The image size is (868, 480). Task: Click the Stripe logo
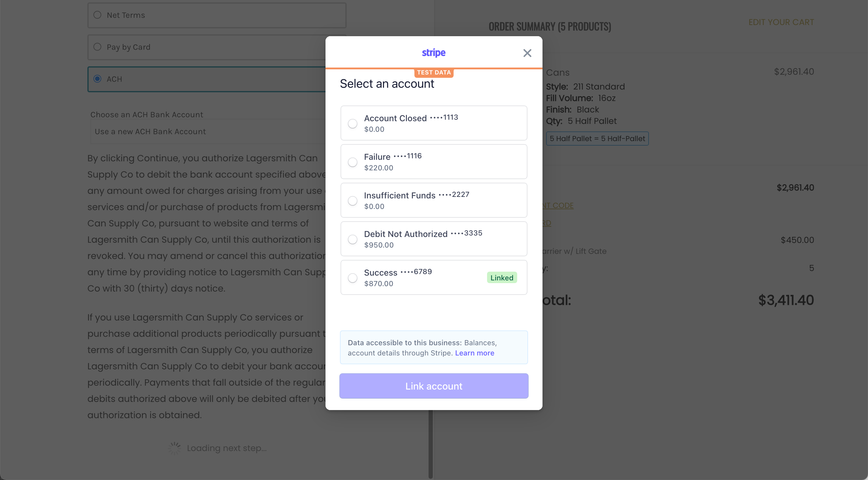point(434,52)
